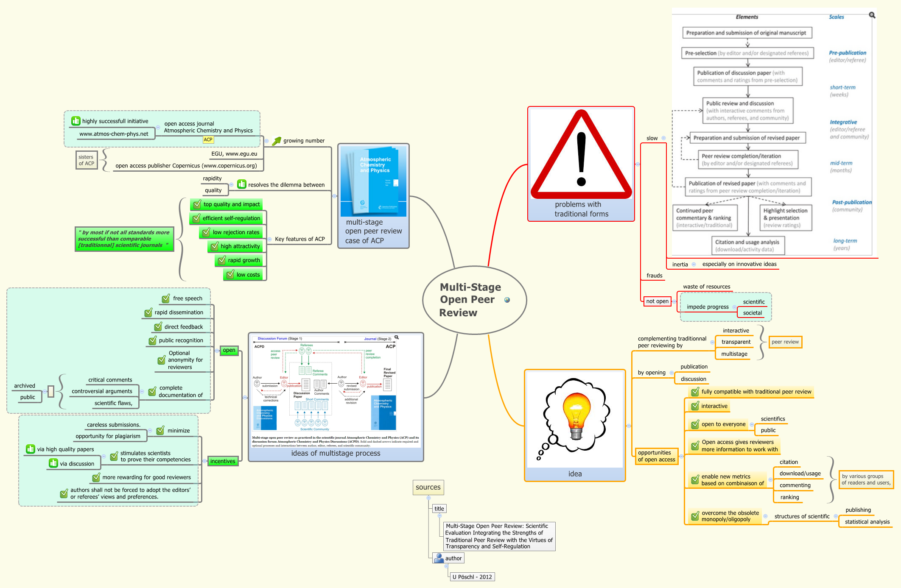
Task: Click the magnifier icon on the multistage process diagram
Action: pyautogui.click(x=397, y=338)
